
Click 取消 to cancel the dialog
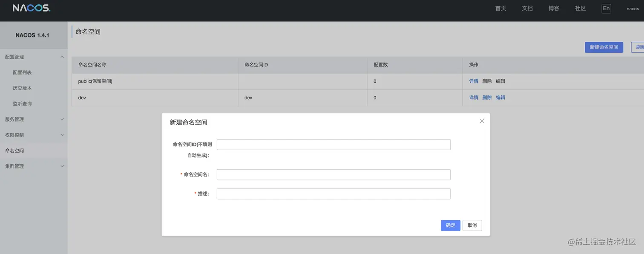pyautogui.click(x=472, y=225)
